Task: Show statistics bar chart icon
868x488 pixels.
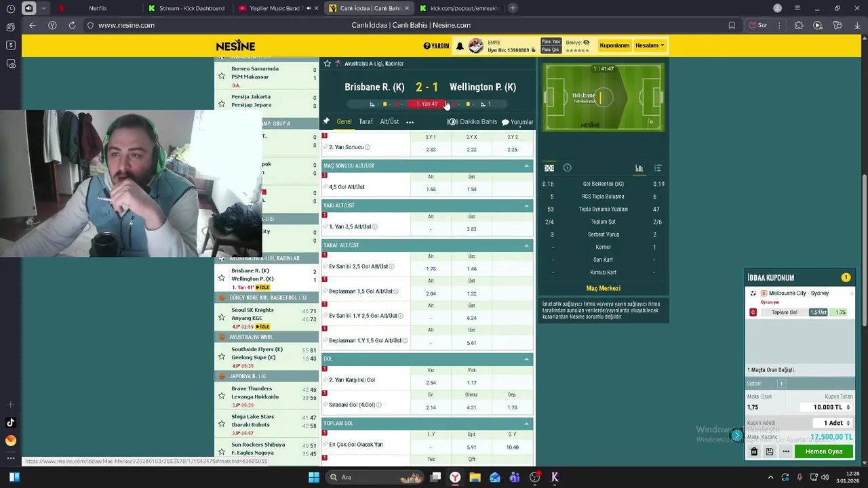Action: [639, 168]
